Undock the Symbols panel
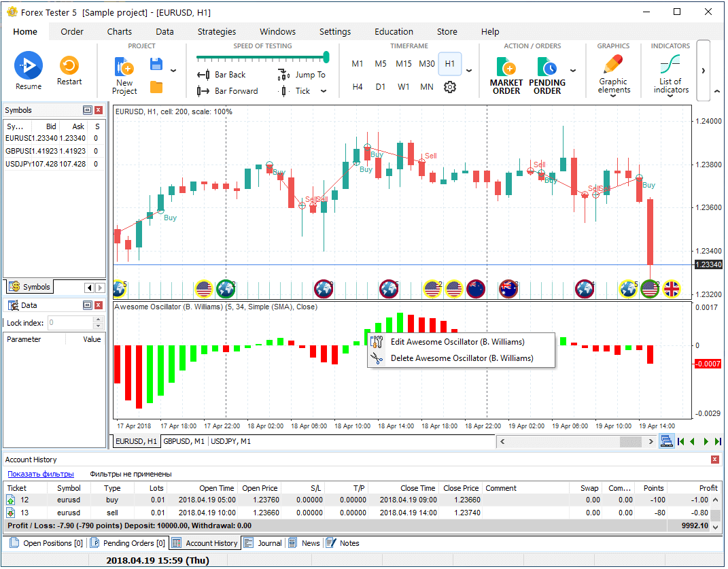 pyautogui.click(x=87, y=110)
